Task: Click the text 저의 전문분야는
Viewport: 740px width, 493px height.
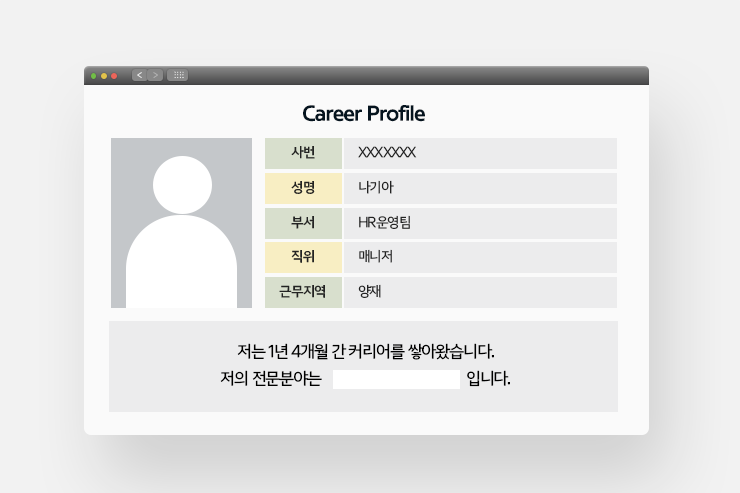Action: (x=271, y=379)
